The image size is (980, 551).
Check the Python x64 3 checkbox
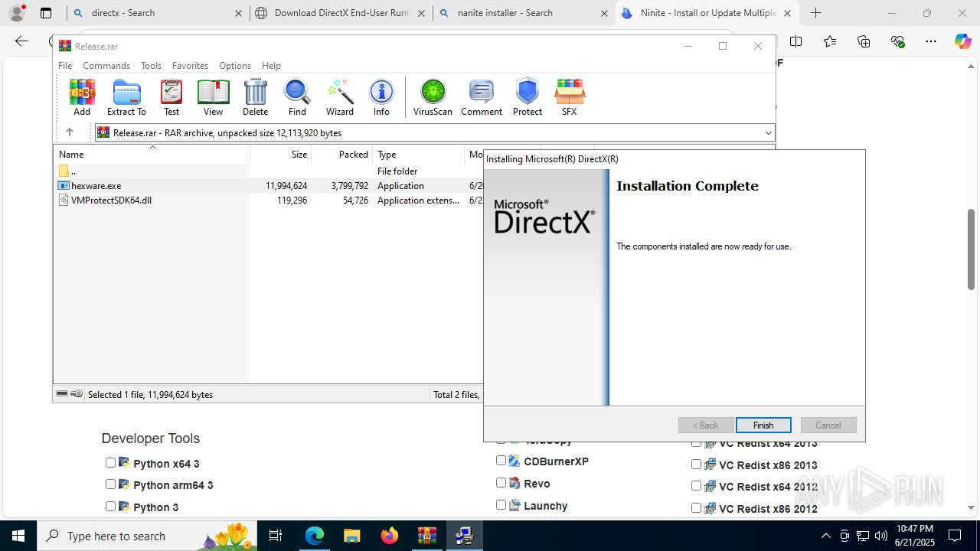coord(110,462)
